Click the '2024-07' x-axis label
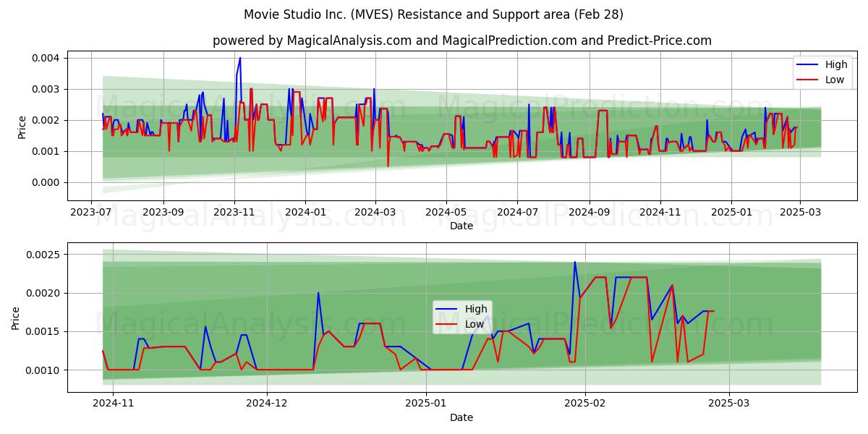The width and height of the screenshot is (868, 434). coord(516,213)
